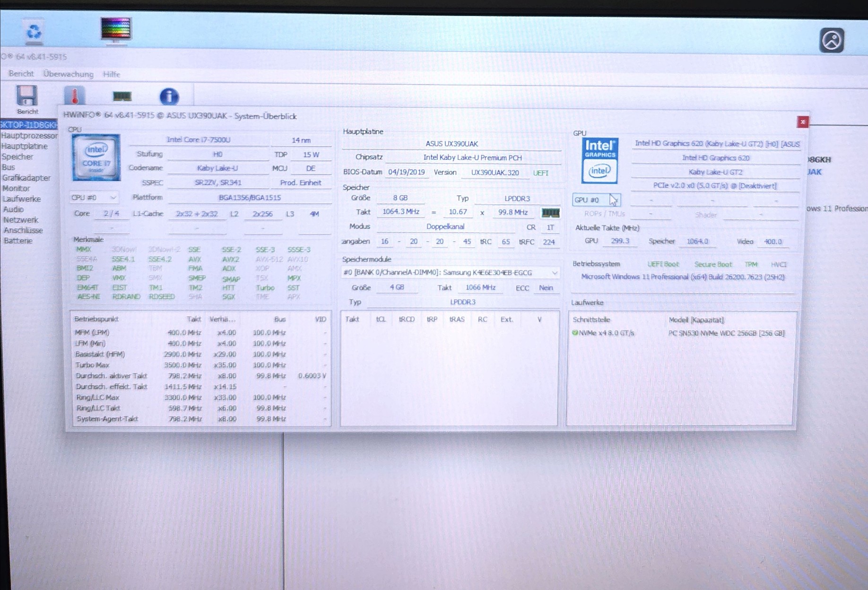This screenshot has height=590, width=868.
Task: Click the BGA1356/BGA1515 platform value
Action: 249,198
